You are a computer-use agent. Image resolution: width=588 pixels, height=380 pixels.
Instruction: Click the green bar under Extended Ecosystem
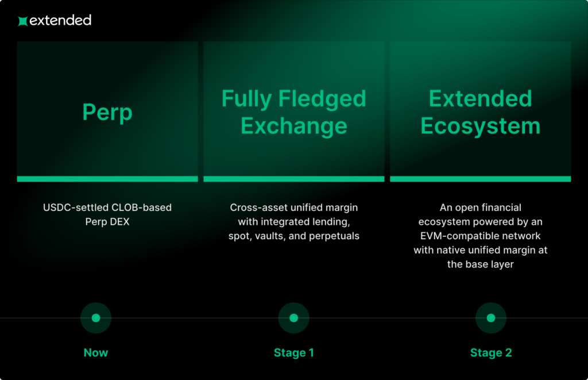tap(481, 179)
